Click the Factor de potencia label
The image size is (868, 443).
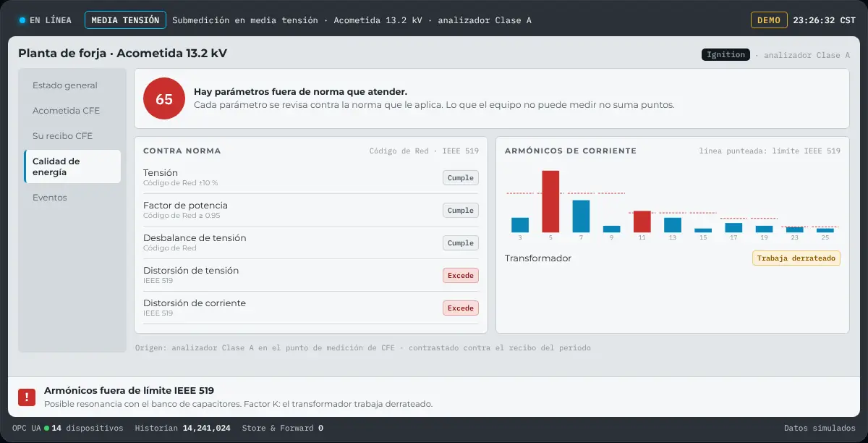pyautogui.click(x=185, y=206)
